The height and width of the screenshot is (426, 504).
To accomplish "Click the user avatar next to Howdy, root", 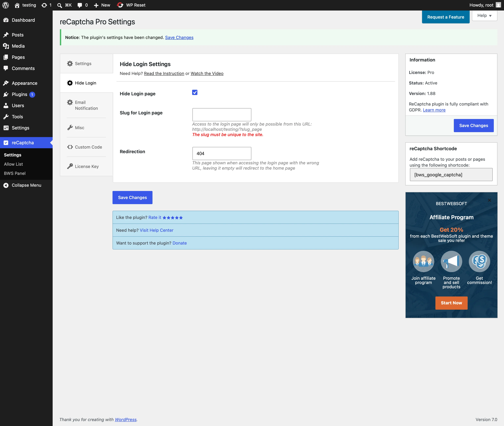I will point(498,5).
